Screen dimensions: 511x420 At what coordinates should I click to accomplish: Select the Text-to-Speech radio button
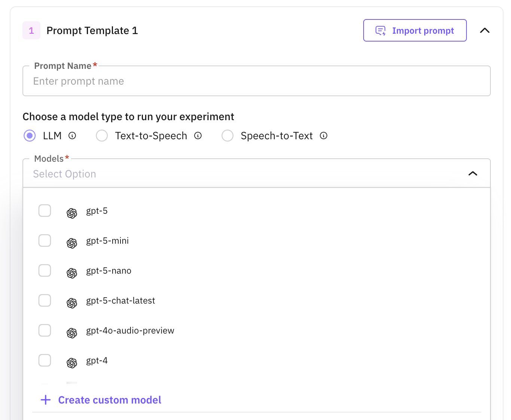[x=102, y=136]
